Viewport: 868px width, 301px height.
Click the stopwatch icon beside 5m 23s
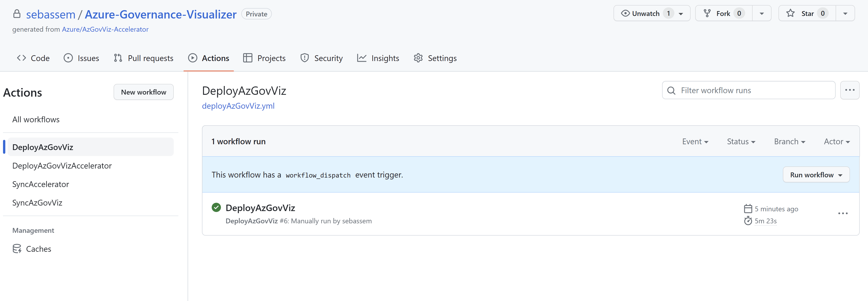click(x=748, y=221)
